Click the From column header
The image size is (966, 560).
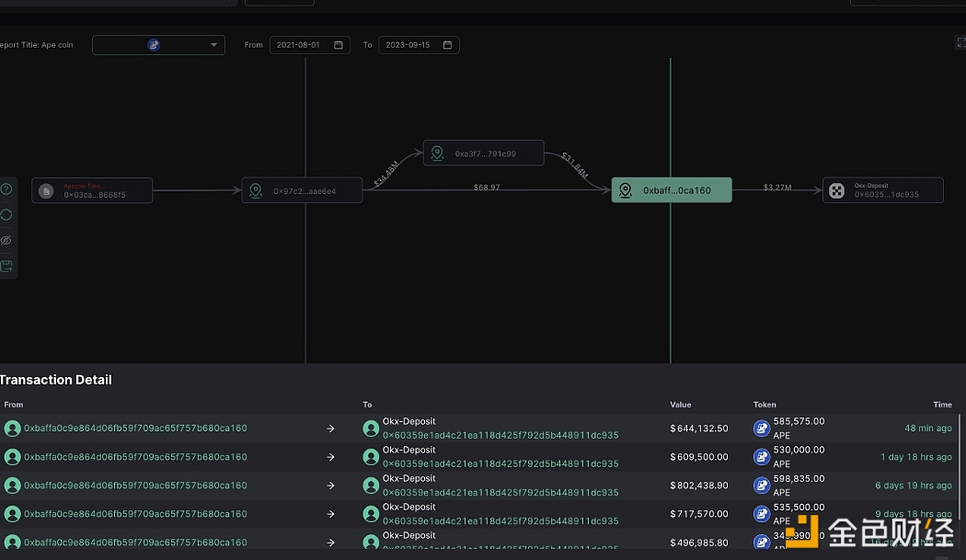pos(14,405)
